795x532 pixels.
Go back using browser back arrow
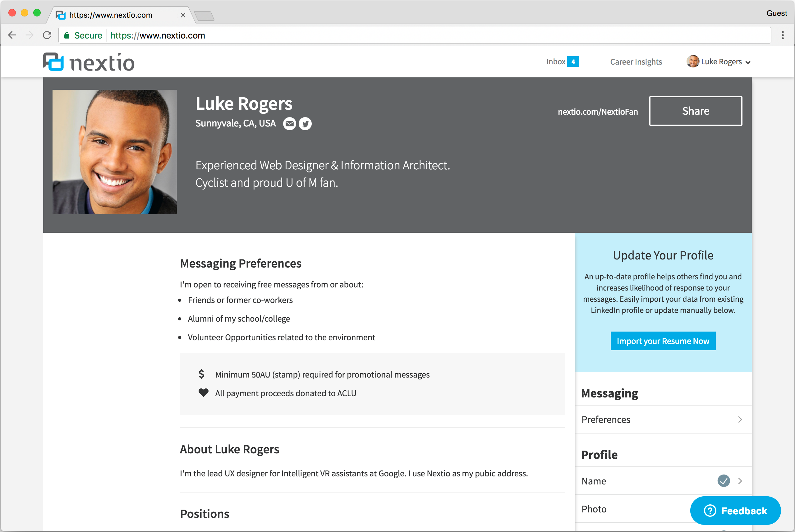coord(12,35)
